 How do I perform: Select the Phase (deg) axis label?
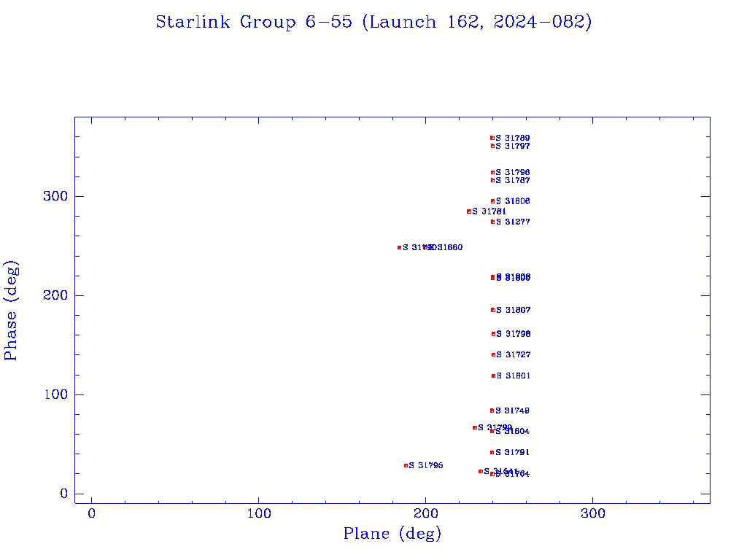pyautogui.click(x=11, y=311)
